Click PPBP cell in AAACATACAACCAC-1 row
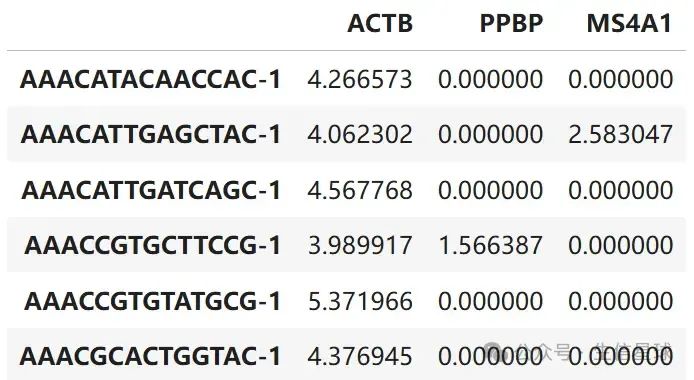This screenshot has height=380, width=694. [x=490, y=80]
